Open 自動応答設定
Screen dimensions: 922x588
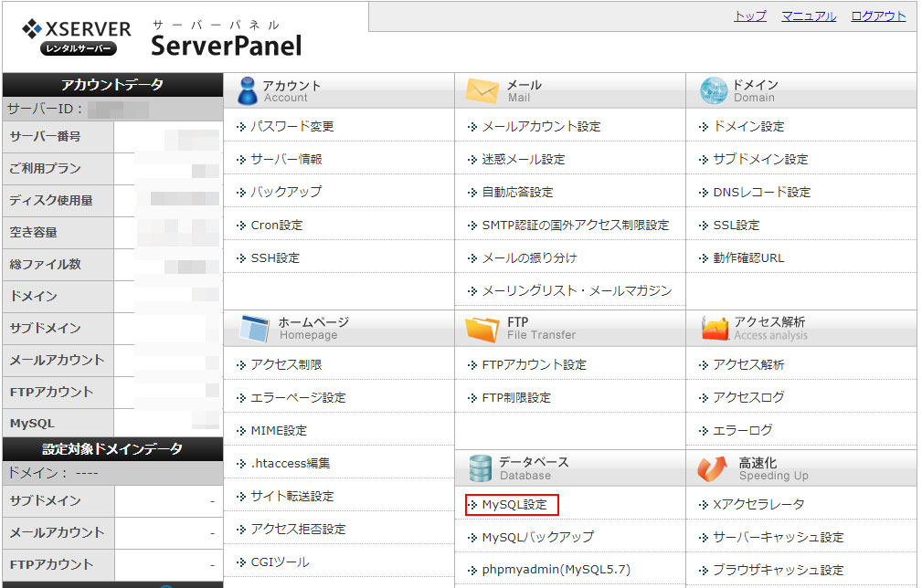point(517,192)
